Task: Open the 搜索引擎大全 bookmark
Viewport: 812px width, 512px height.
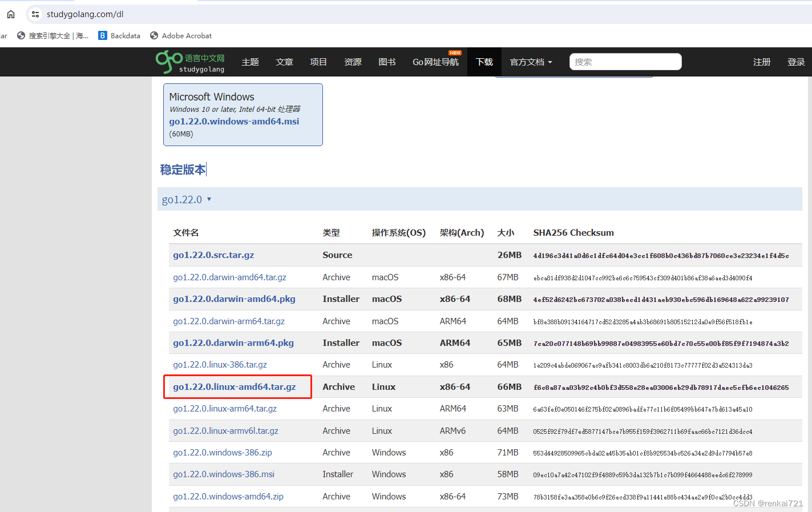Action: point(53,35)
